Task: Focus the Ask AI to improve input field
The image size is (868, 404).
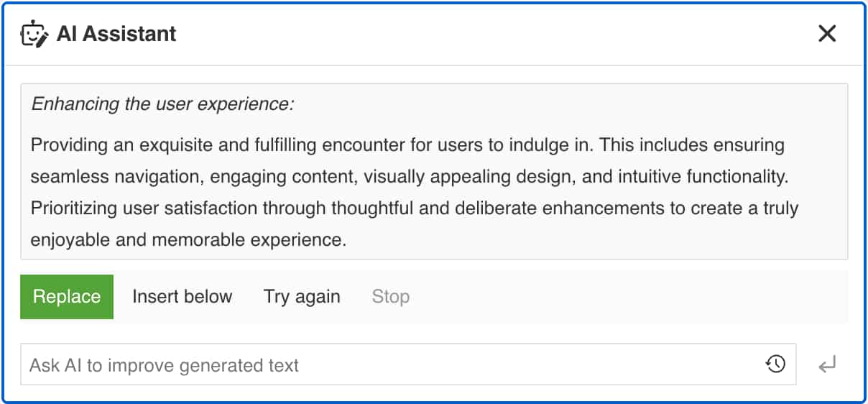Action: click(388, 365)
